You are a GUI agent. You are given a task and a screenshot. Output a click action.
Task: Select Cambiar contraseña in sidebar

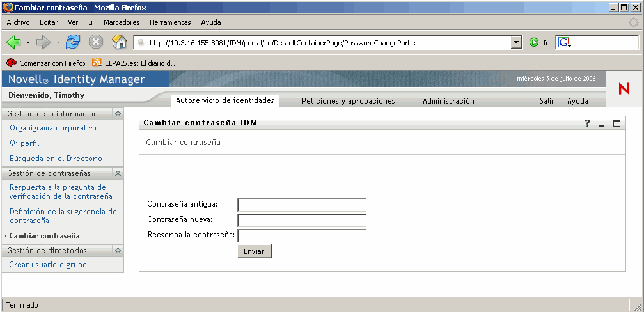[x=44, y=236]
